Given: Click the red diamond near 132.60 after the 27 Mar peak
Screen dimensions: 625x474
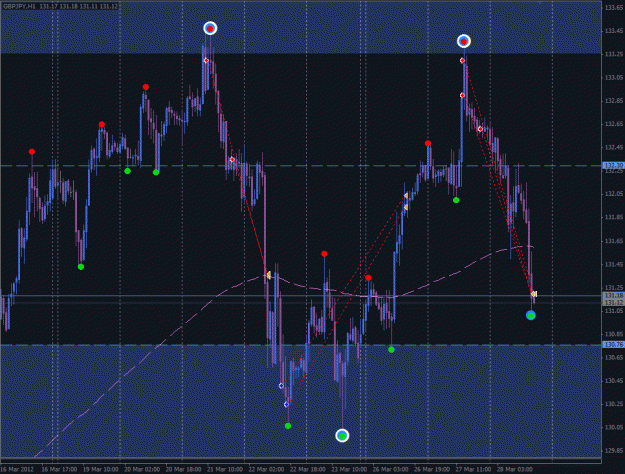Looking at the screenshot, I should (x=480, y=129).
